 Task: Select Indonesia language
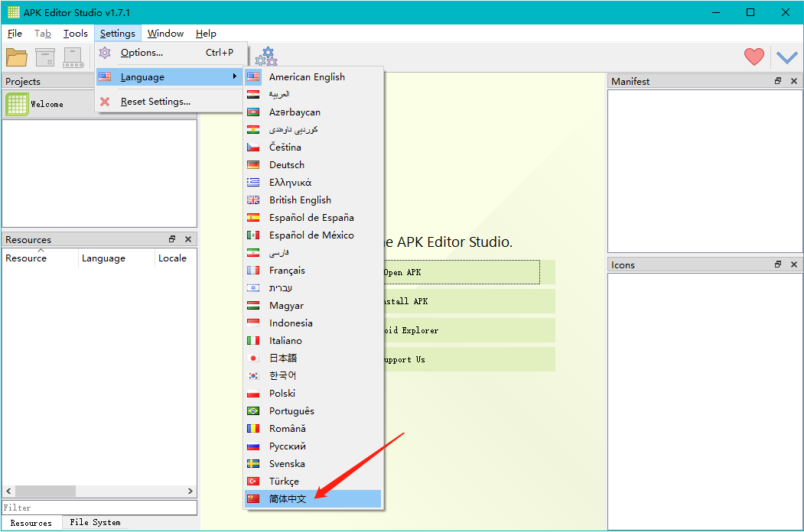[313, 323]
